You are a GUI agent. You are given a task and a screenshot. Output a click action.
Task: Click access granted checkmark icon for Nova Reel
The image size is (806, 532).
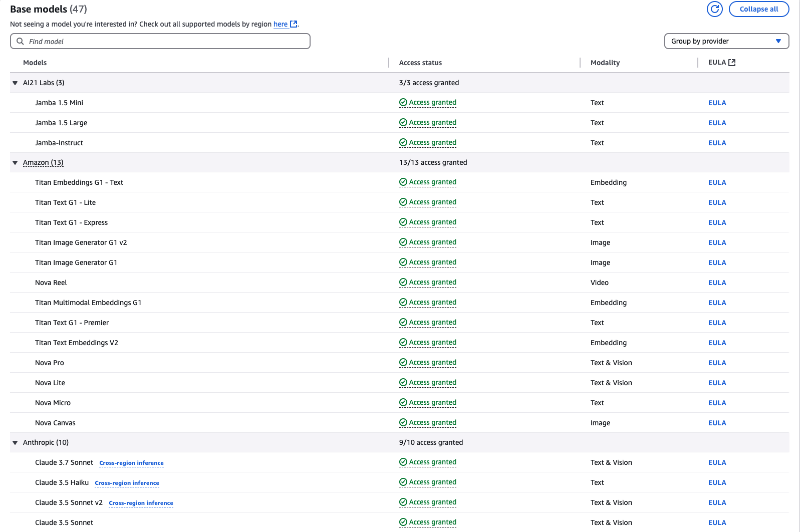tap(403, 282)
